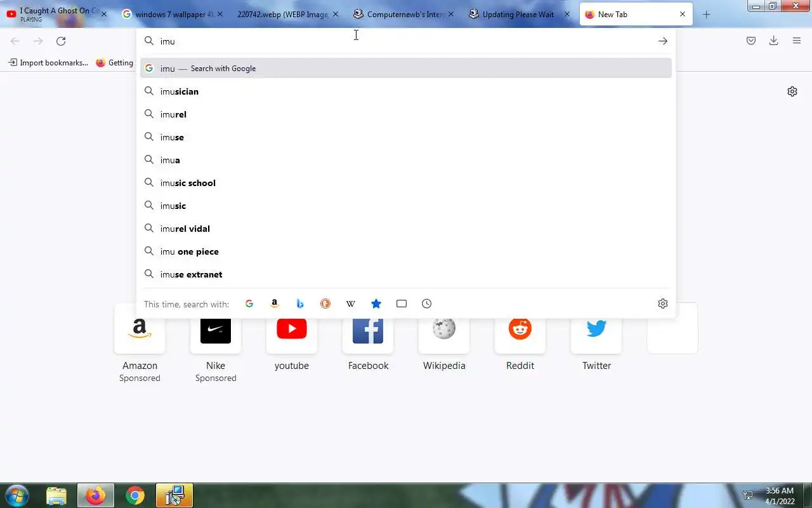Close the 'Updating Please Wait' tab
The height and width of the screenshot is (508, 812).
pyautogui.click(x=567, y=14)
